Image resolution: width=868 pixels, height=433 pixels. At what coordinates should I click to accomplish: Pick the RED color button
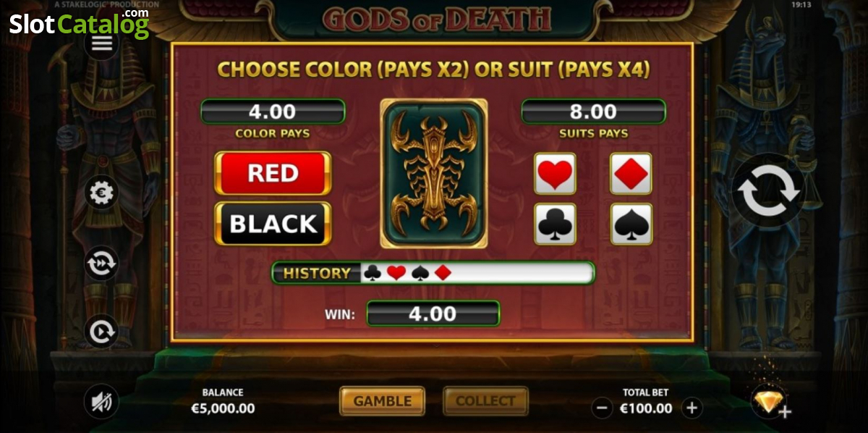273,173
